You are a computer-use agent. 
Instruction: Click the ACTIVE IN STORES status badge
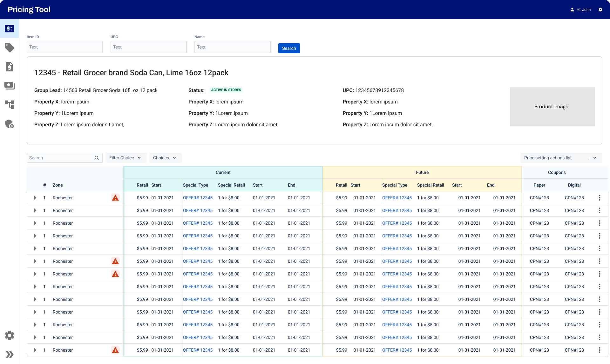[226, 90]
